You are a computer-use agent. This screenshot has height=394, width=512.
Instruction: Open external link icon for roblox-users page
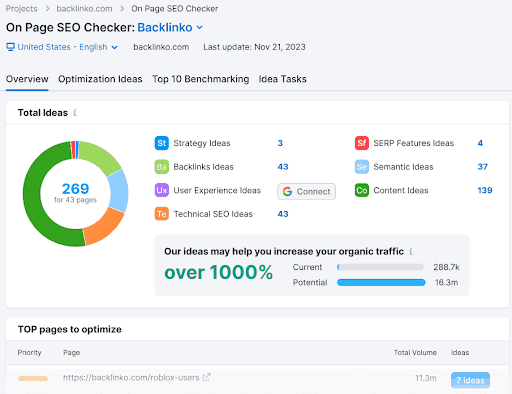[207, 377]
